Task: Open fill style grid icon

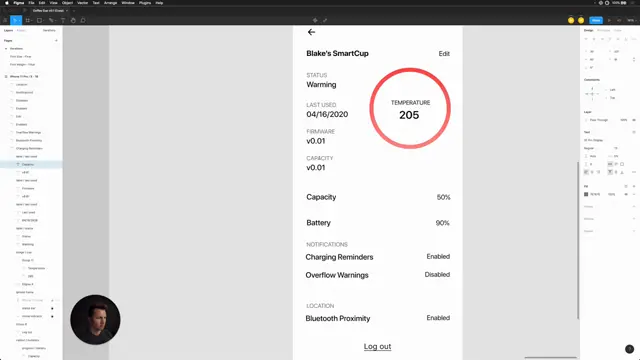Action: [x=626, y=186]
